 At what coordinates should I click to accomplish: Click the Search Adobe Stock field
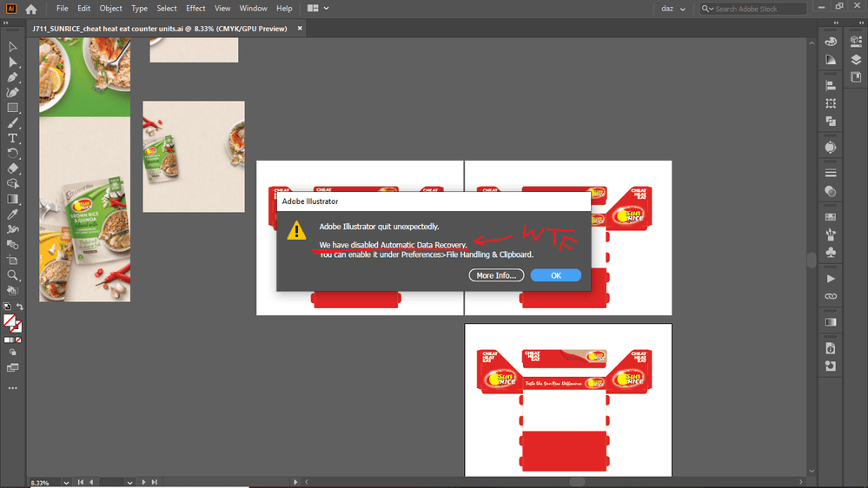pos(752,9)
